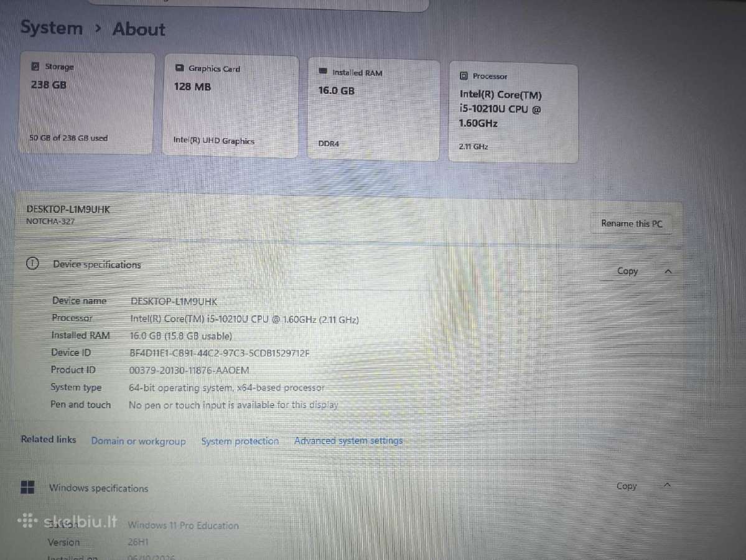Click the Rename this PC button
This screenshot has height=560, width=746.
click(632, 223)
